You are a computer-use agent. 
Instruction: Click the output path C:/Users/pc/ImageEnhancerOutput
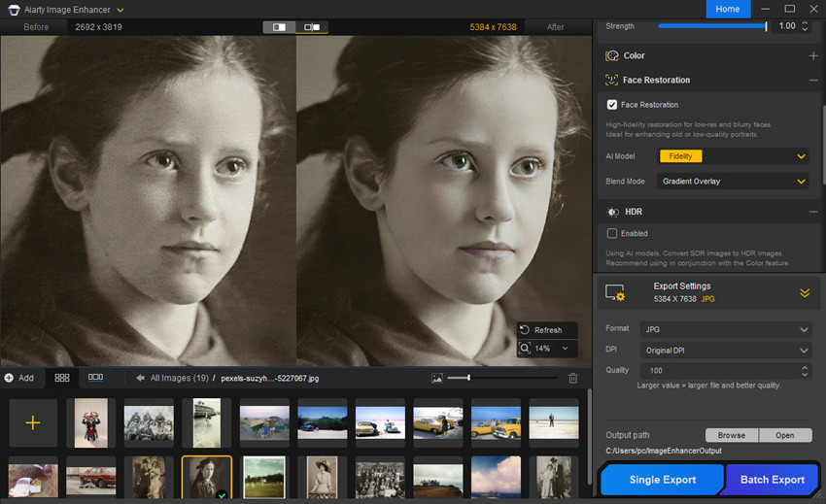coord(663,451)
